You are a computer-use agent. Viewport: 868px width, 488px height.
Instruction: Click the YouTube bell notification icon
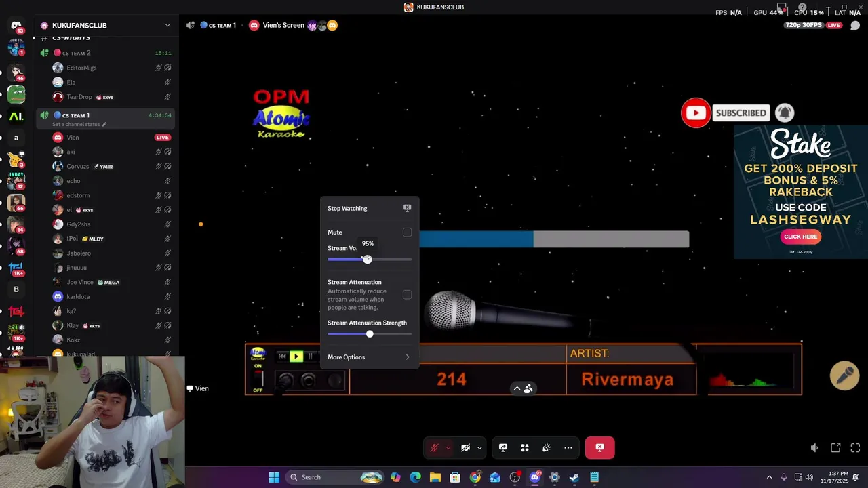pos(785,113)
